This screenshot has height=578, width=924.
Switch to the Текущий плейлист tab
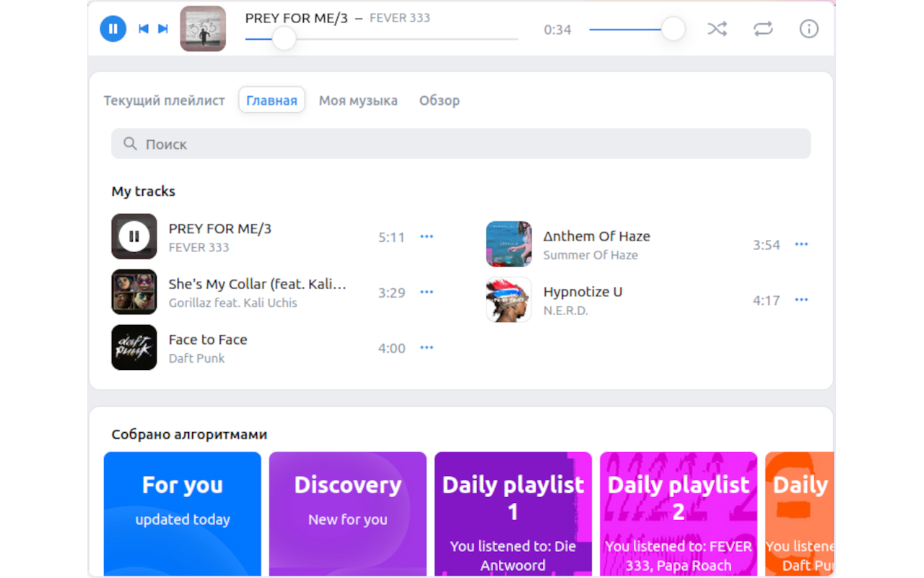tap(165, 100)
